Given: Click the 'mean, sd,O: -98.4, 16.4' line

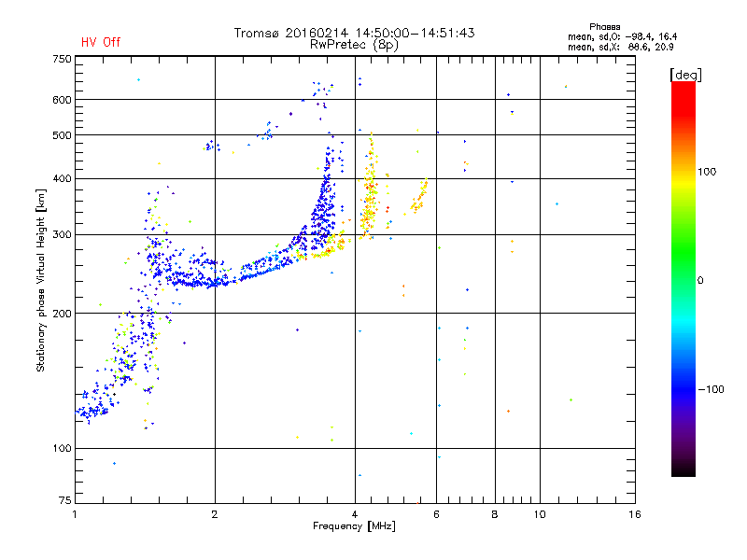Looking at the screenshot, I should (622, 36).
